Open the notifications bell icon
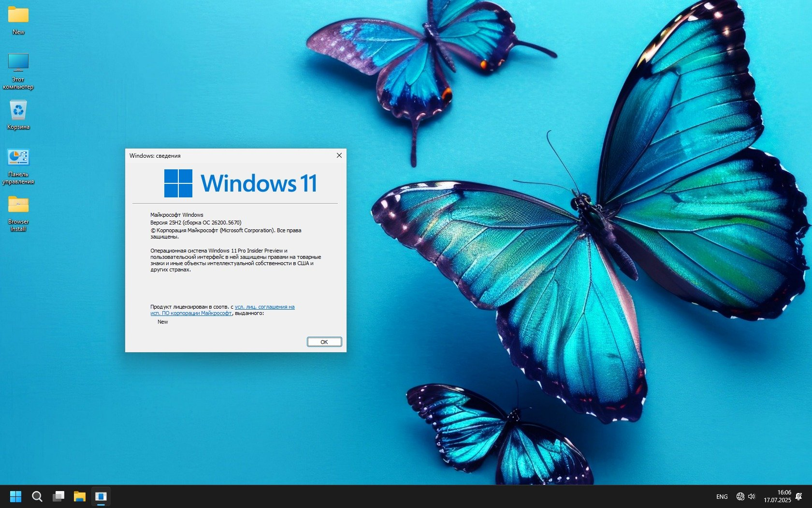 tap(798, 496)
